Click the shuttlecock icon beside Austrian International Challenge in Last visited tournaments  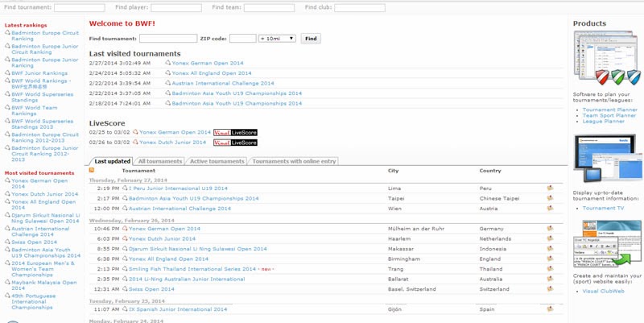(x=167, y=83)
